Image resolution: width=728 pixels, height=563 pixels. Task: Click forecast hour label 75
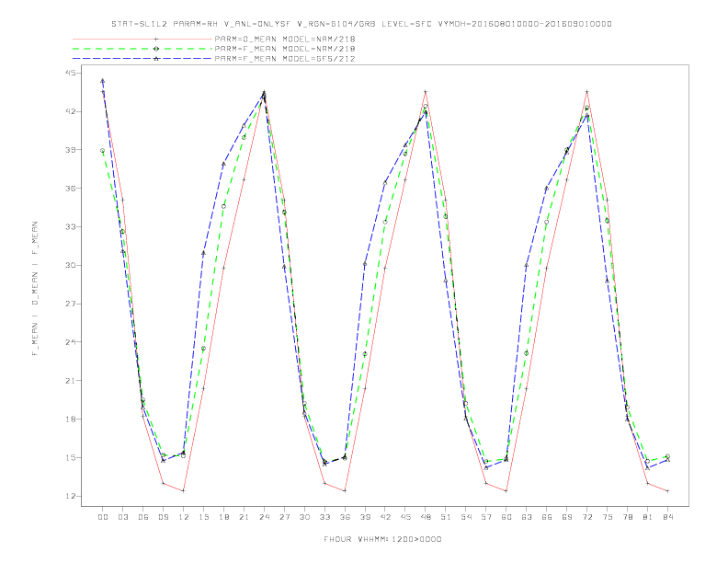point(608,517)
